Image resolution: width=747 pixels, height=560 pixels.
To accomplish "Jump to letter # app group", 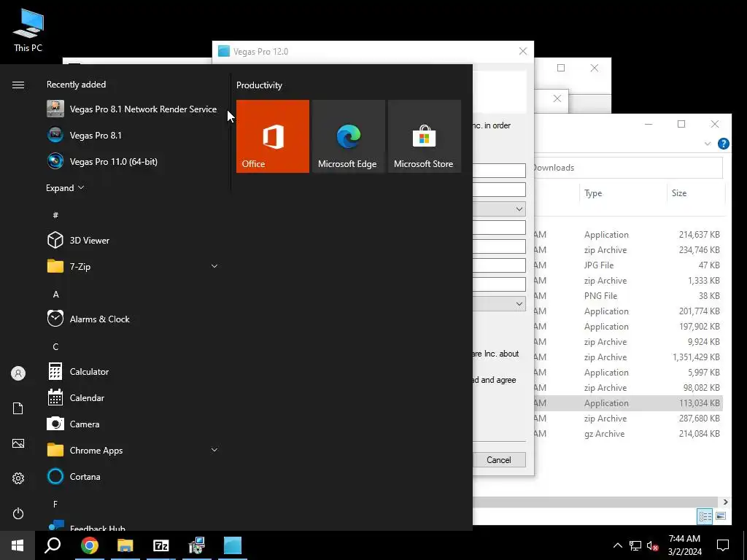I will (55, 215).
